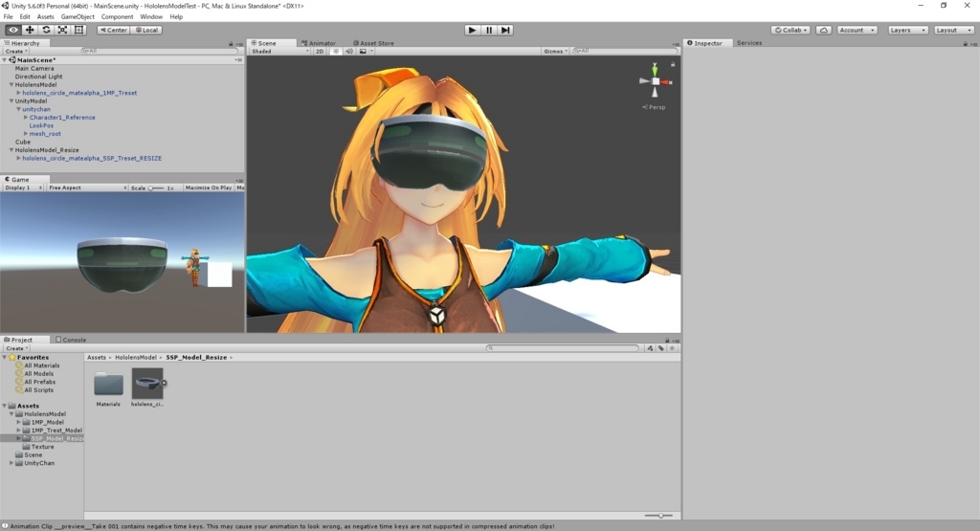
Task: Select the Materials folder thumbnail
Action: 108,384
